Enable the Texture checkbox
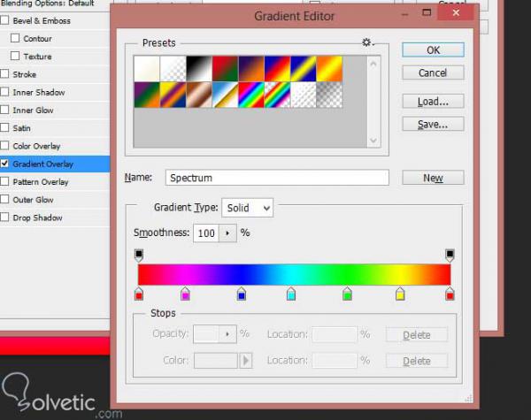The width and height of the screenshot is (531, 420). pos(15,56)
